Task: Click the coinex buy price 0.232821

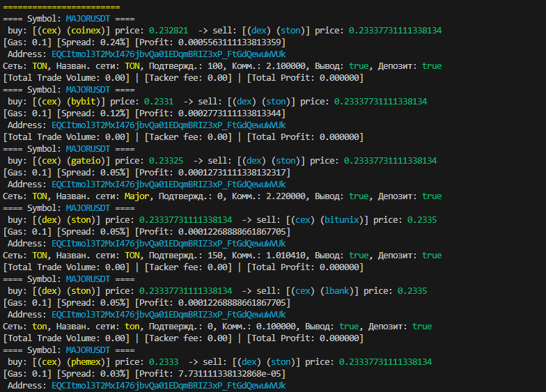Action: click(169, 31)
